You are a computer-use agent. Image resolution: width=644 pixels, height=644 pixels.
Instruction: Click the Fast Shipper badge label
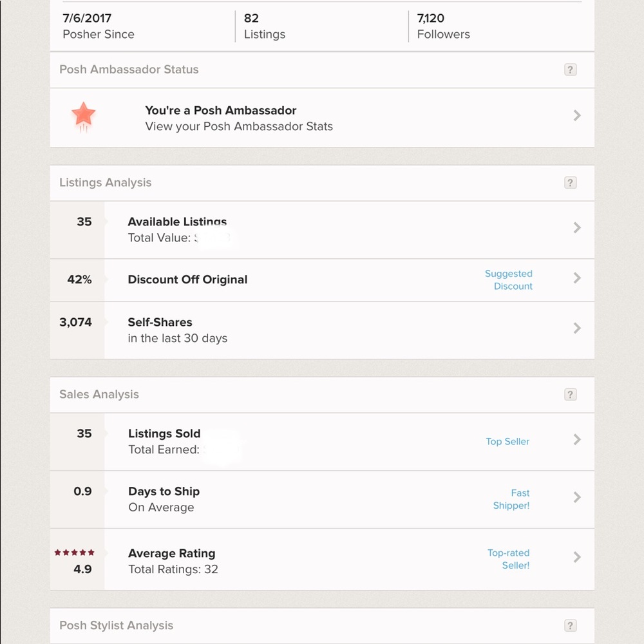tap(511, 499)
